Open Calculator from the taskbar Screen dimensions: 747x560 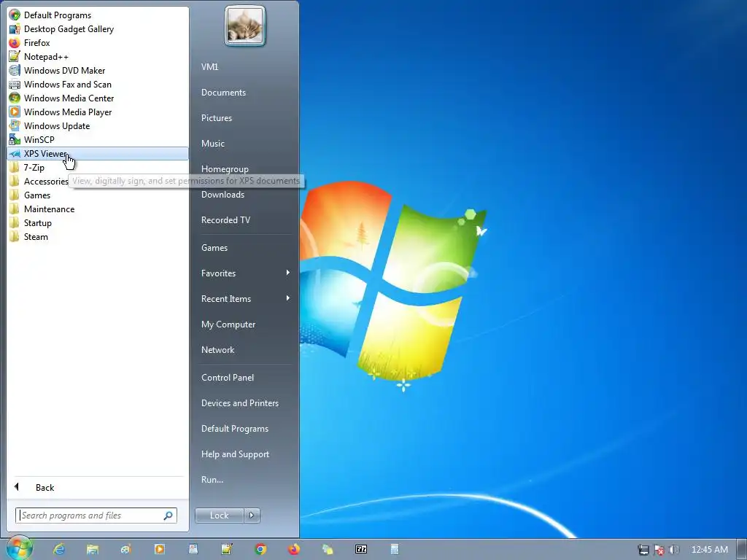(x=395, y=549)
